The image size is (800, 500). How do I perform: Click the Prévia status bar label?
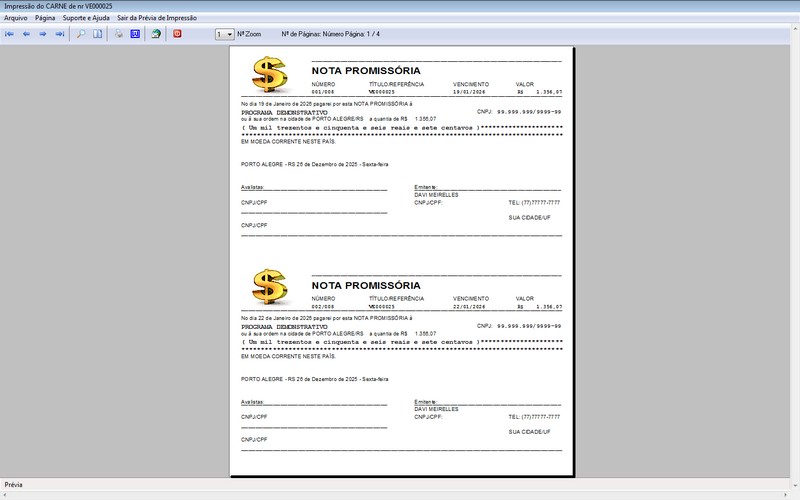point(13,485)
